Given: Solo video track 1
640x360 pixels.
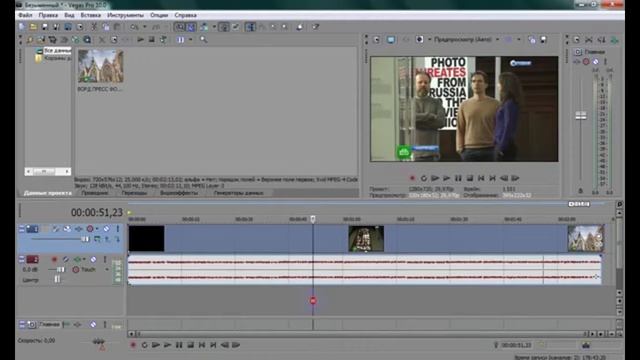Looking at the screenshot, I should click(118, 229).
